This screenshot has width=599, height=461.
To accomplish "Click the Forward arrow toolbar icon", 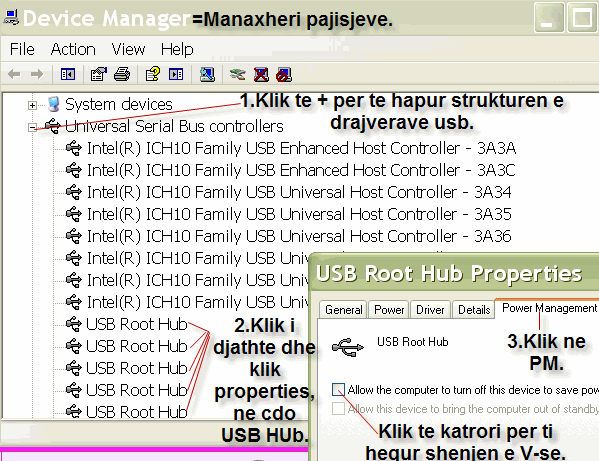I will pos(37,74).
